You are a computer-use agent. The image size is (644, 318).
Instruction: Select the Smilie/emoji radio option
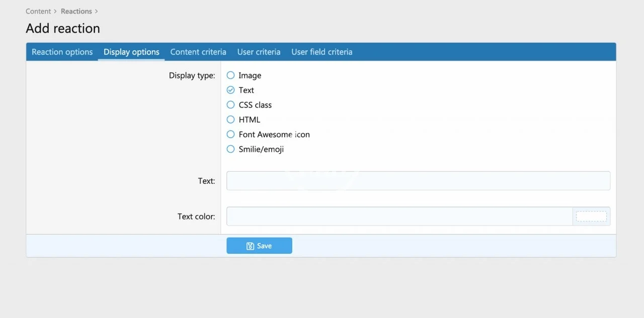(230, 149)
